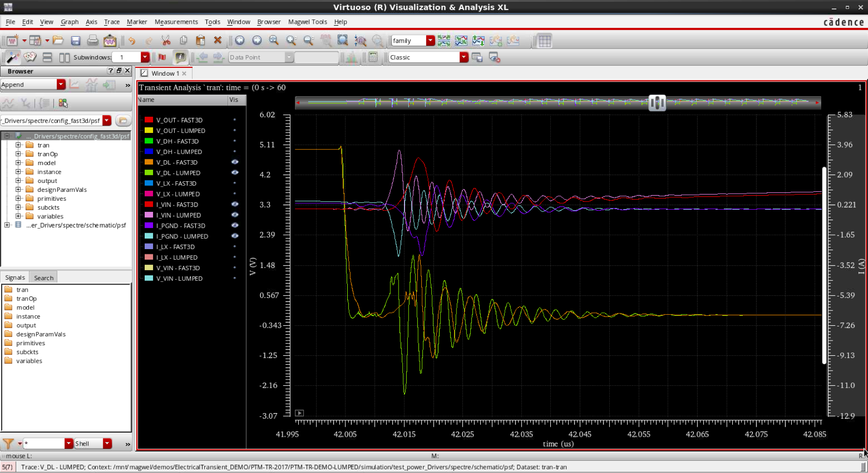Switch to the Search tab
This screenshot has height=473, width=868.
44,277
